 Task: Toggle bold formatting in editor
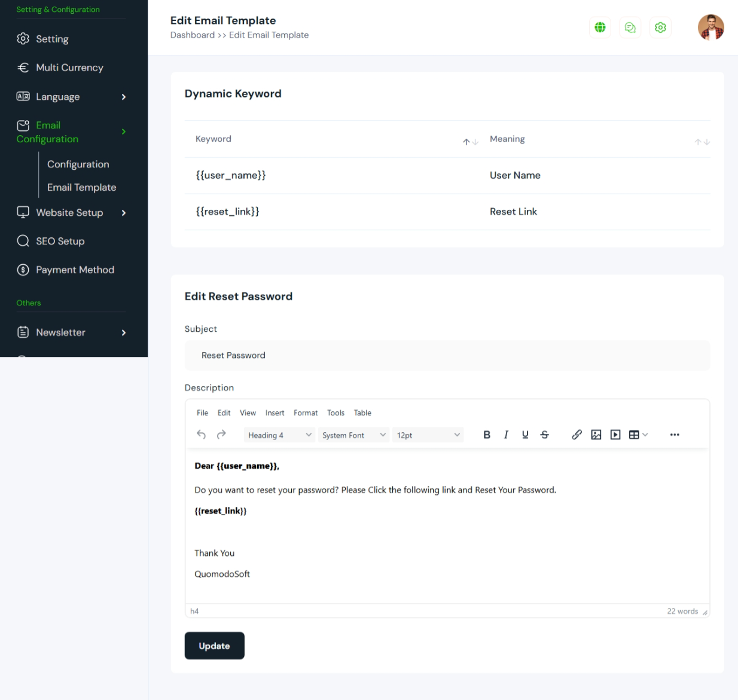tap(487, 435)
